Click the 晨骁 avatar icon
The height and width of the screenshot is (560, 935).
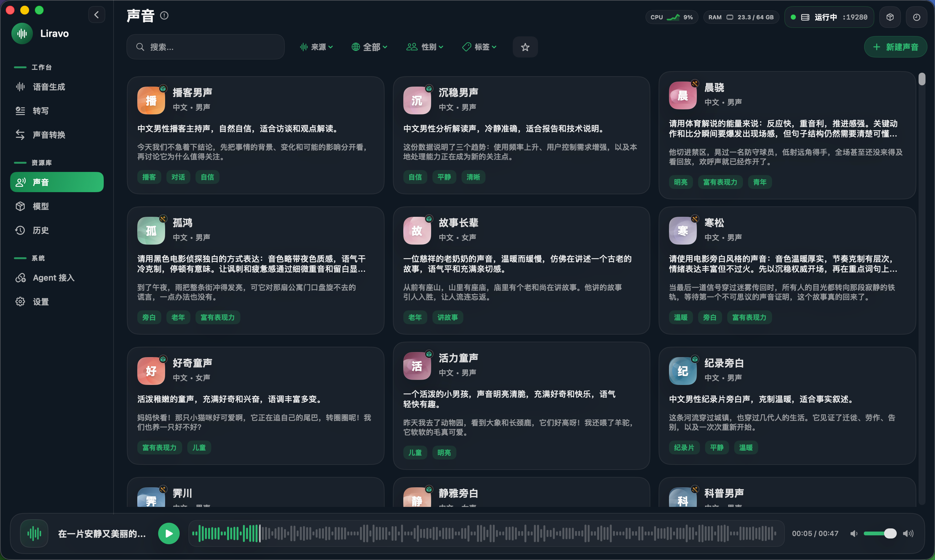683,95
